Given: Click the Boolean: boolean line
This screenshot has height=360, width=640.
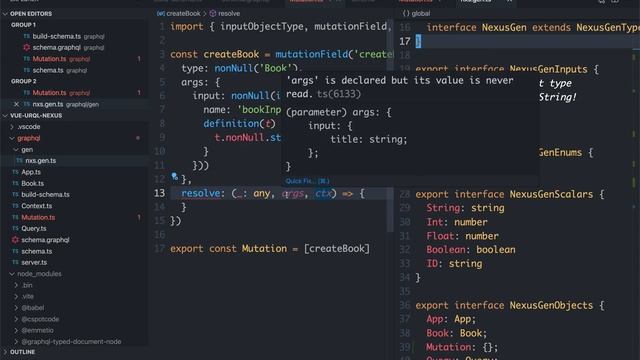Looking at the screenshot, I should [x=471, y=250].
